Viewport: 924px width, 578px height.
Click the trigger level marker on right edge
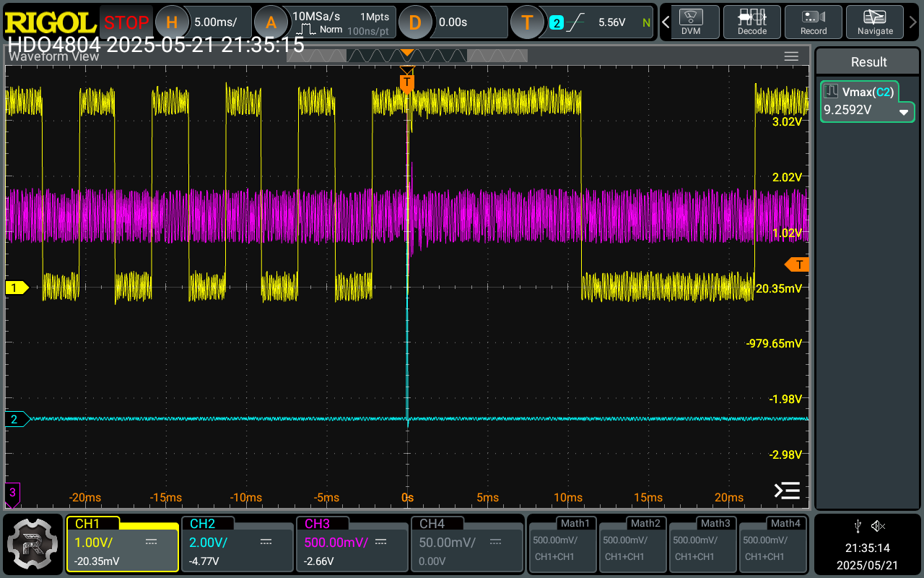(x=798, y=264)
